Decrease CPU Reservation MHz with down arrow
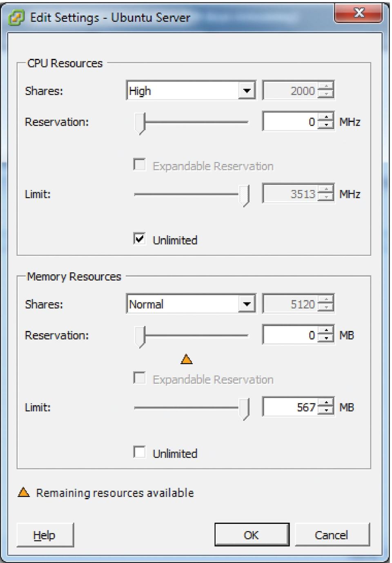This screenshot has width=392, height=563. click(x=325, y=126)
